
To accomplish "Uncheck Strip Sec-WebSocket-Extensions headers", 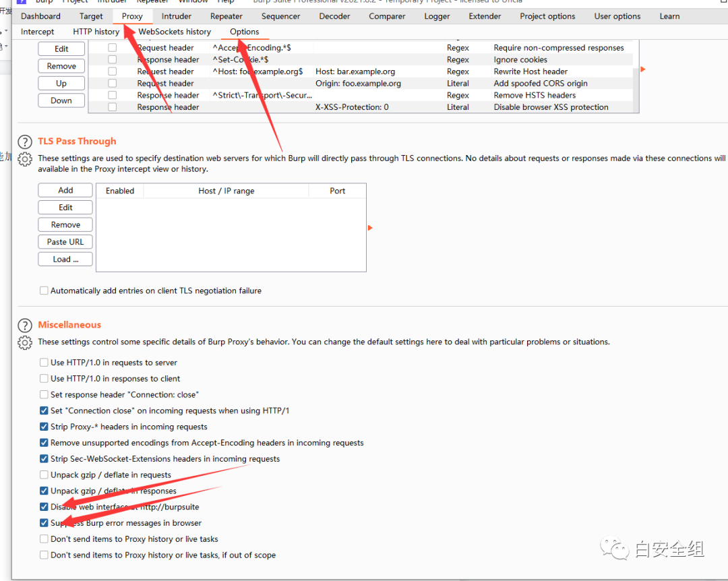I will [44, 459].
